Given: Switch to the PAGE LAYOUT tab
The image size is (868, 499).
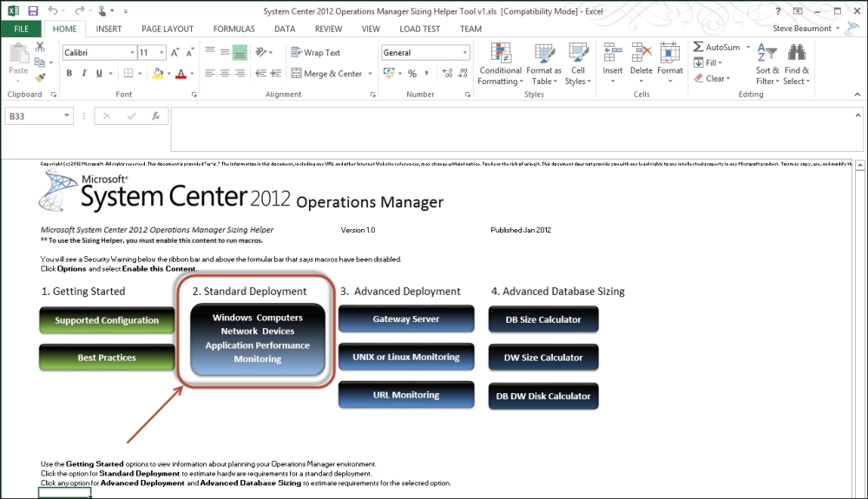Looking at the screenshot, I should 168,29.
